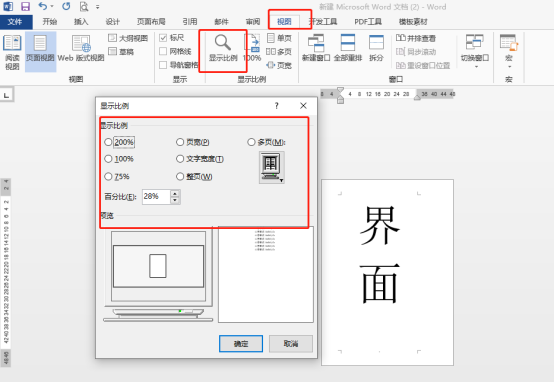Open the 切换窗口 switch windows dropdown
The image size is (554, 383).
tap(475, 51)
